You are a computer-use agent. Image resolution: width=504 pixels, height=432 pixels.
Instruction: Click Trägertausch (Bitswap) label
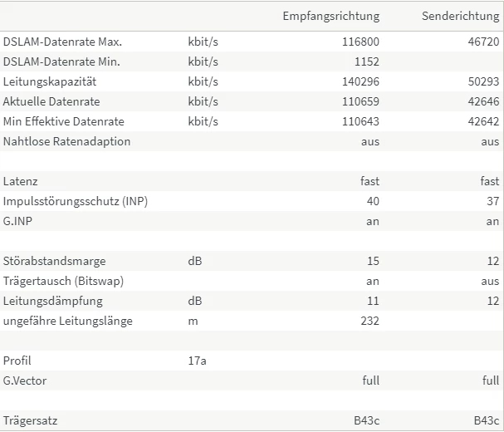click(x=63, y=281)
